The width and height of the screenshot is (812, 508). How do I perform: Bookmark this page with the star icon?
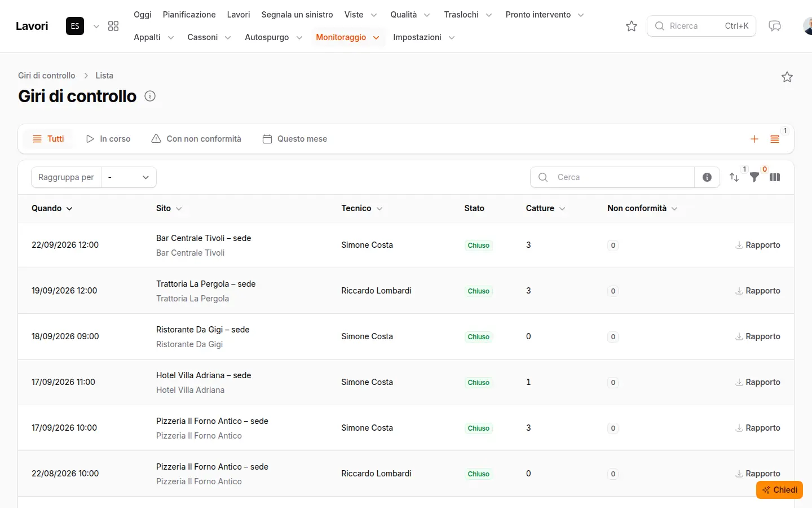point(787,77)
